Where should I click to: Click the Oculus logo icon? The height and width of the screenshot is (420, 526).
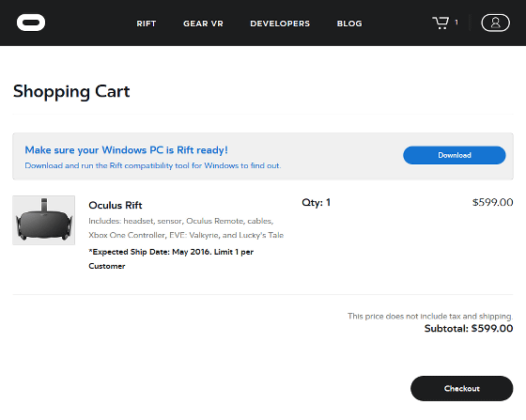31,23
